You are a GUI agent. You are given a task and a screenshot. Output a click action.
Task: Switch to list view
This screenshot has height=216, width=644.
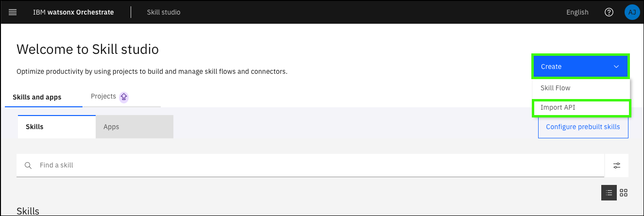pyautogui.click(x=609, y=193)
